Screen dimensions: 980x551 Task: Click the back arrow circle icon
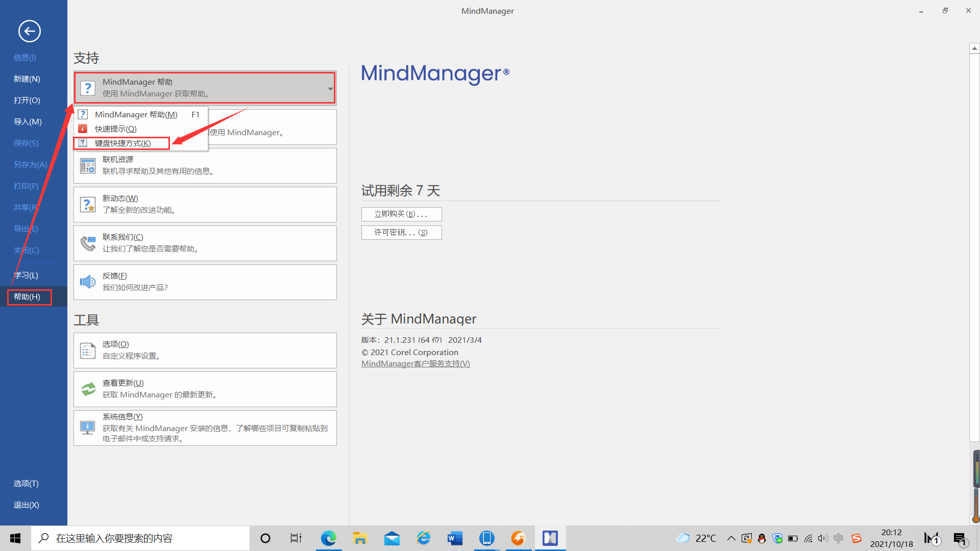30,31
